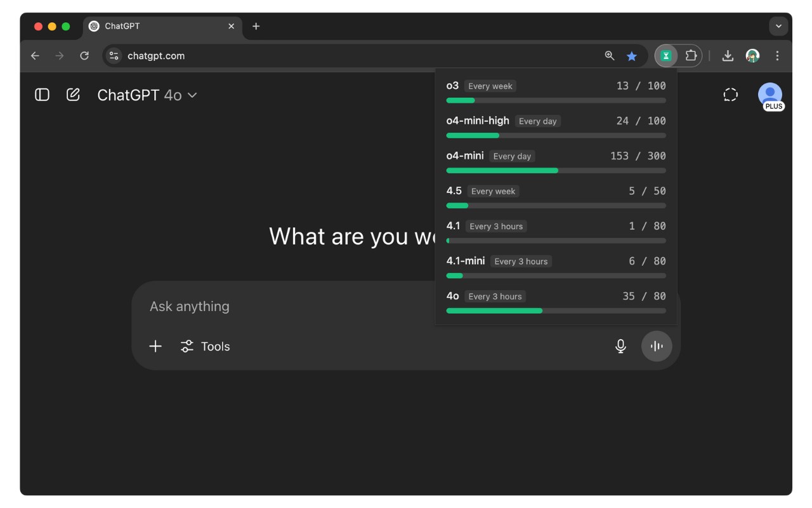Click the o4-mini-high usage progress bar

coord(556,135)
